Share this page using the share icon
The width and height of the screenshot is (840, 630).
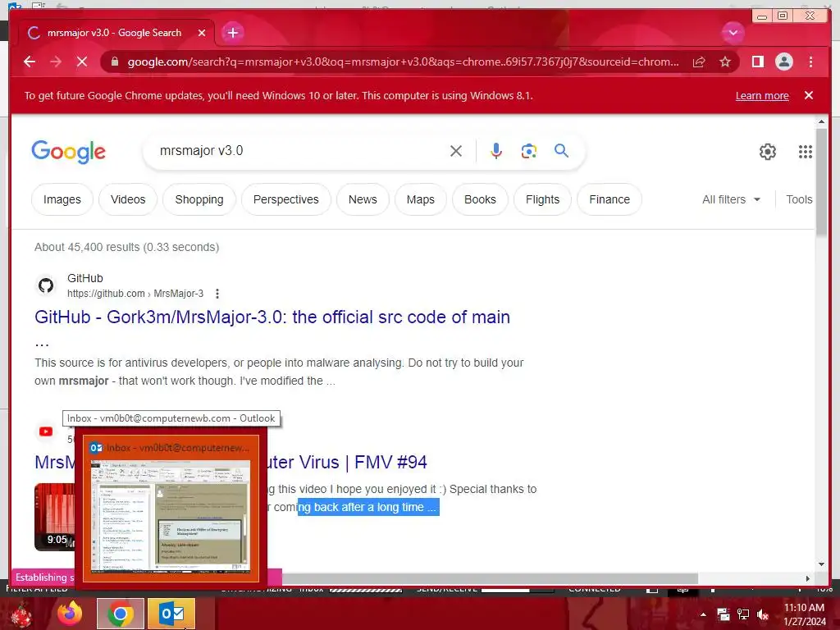[x=699, y=62]
